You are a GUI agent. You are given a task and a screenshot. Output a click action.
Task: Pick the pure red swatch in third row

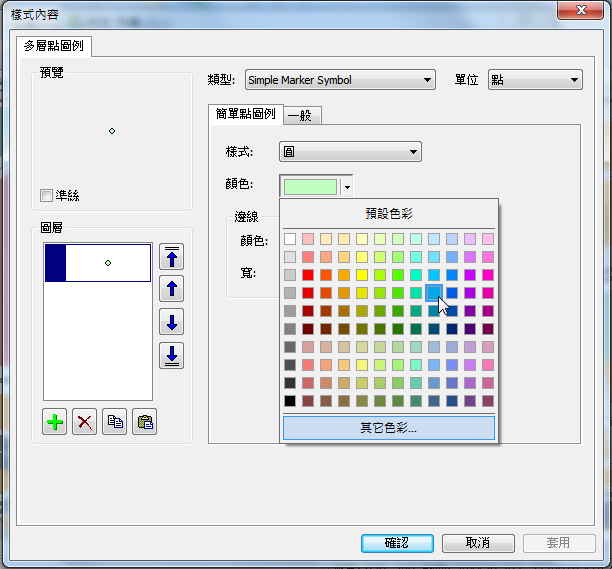point(308,275)
